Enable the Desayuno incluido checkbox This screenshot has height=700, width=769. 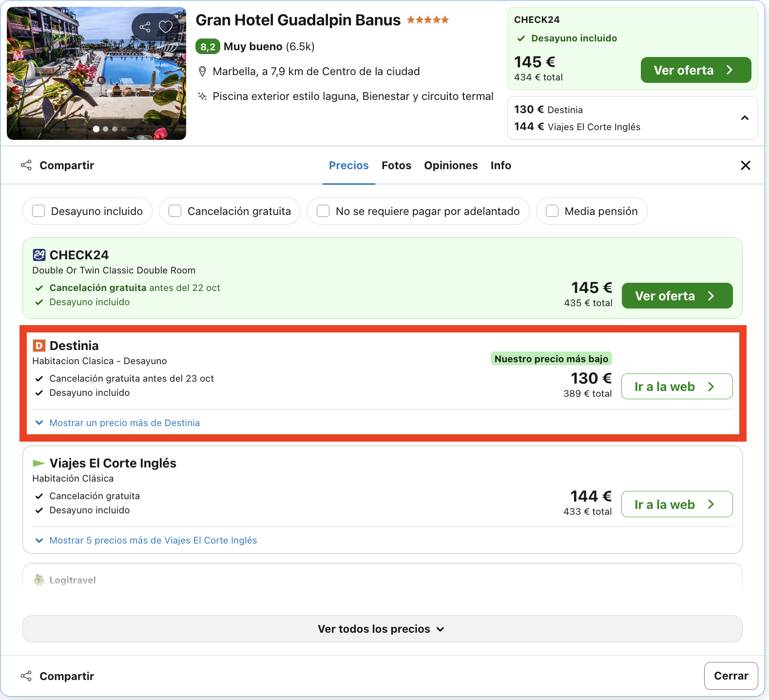coord(38,211)
